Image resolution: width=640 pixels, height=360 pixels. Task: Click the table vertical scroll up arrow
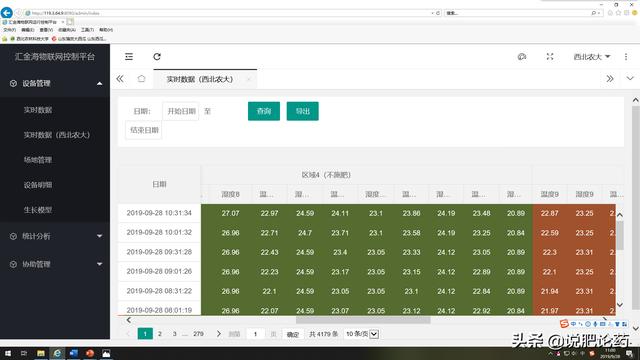coord(620,215)
